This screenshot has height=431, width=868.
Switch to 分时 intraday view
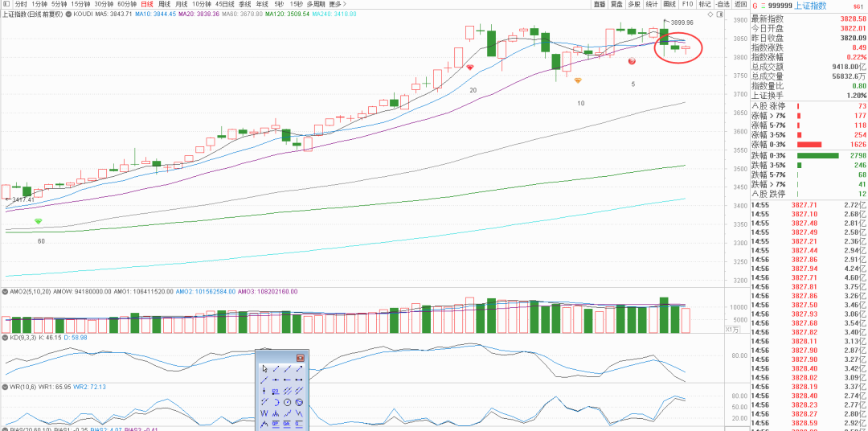(20, 4)
